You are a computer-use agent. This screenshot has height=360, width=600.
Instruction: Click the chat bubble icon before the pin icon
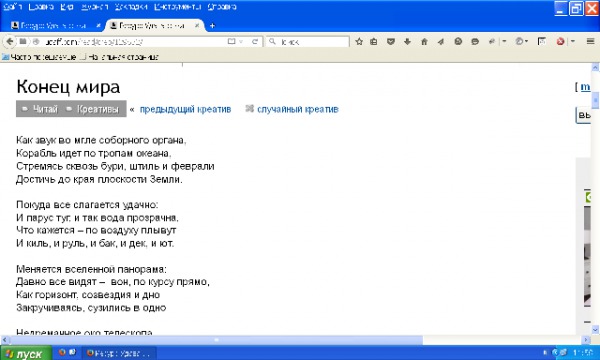click(475, 41)
